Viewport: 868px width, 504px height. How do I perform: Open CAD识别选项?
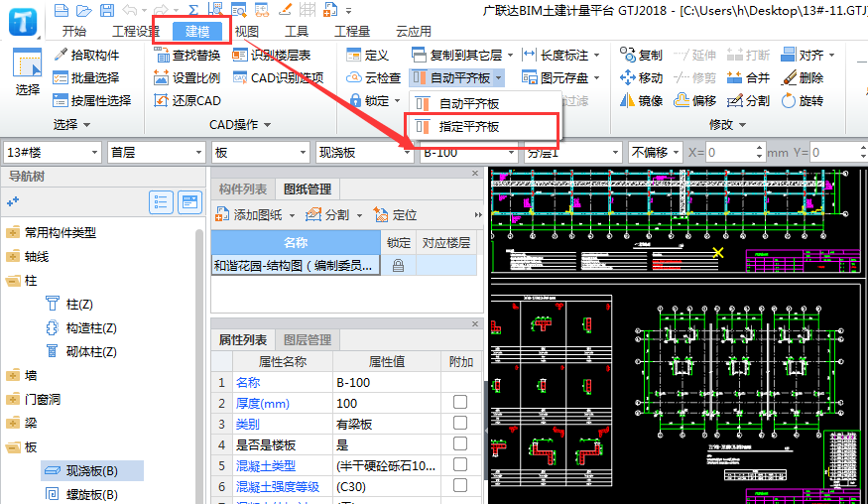[278, 77]
